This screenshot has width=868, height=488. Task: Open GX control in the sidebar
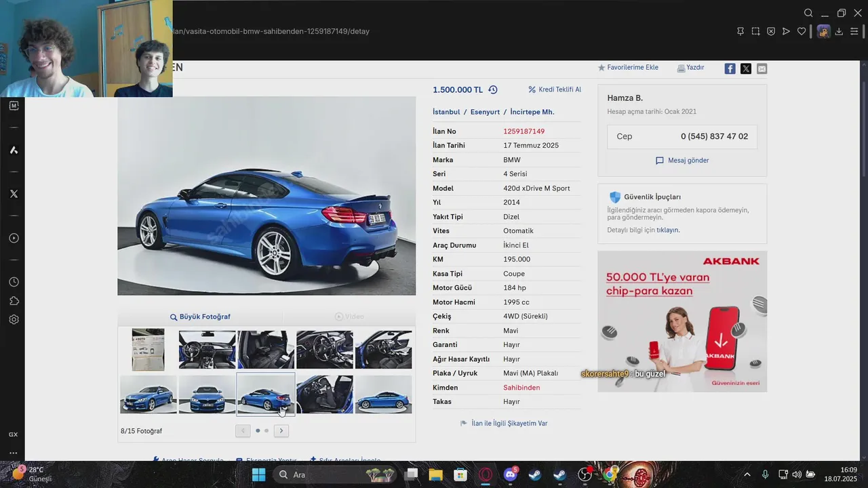point(14,434)
